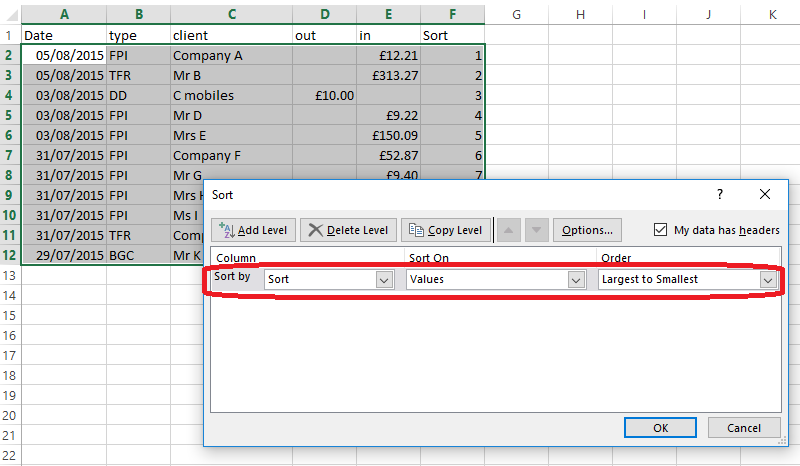Open Sort dialog help question mark
800x466 pixels.
point(720,195)
